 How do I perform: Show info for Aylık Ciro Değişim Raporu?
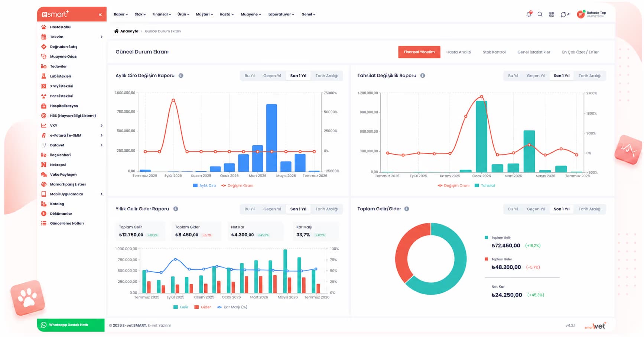(x=181, y=75)
